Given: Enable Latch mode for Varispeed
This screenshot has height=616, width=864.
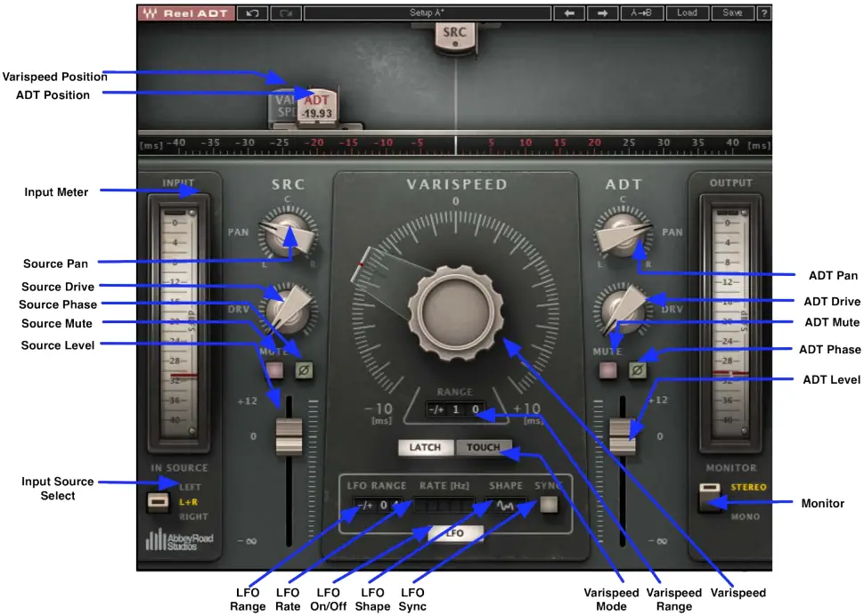Looking at the screenshot, I should (426, 447).
